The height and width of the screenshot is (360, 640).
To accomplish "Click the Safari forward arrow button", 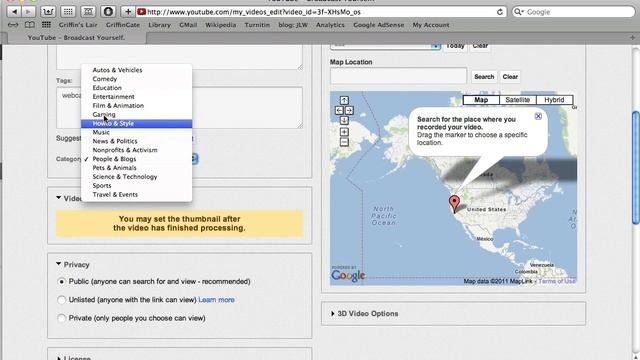I will 28,12.
